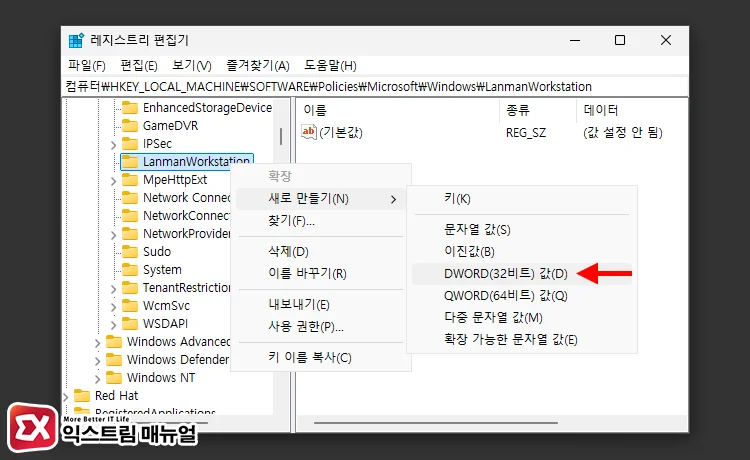
Task: Open the 파일(F) menu
Action: pyautogui.click(x=86, y=66)
